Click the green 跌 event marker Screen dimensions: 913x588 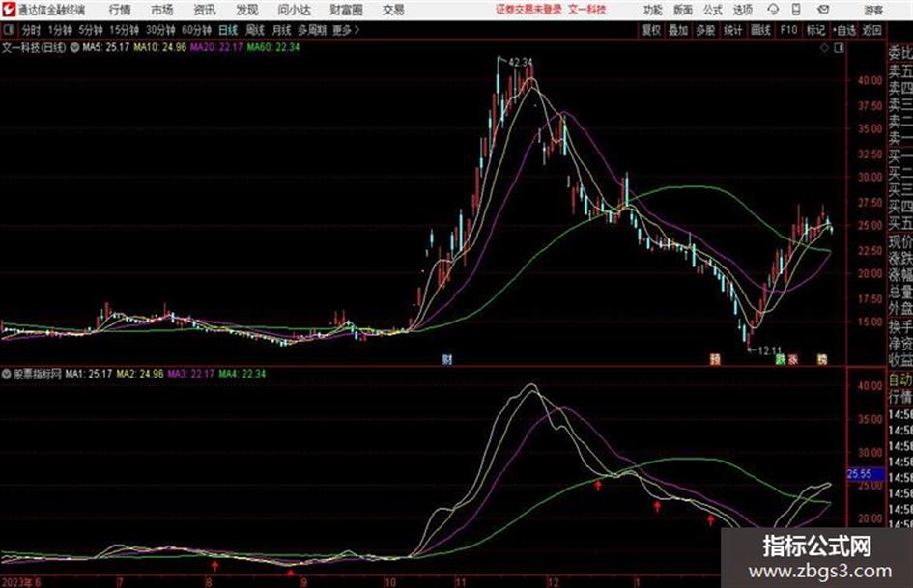(x=781, y=359)
